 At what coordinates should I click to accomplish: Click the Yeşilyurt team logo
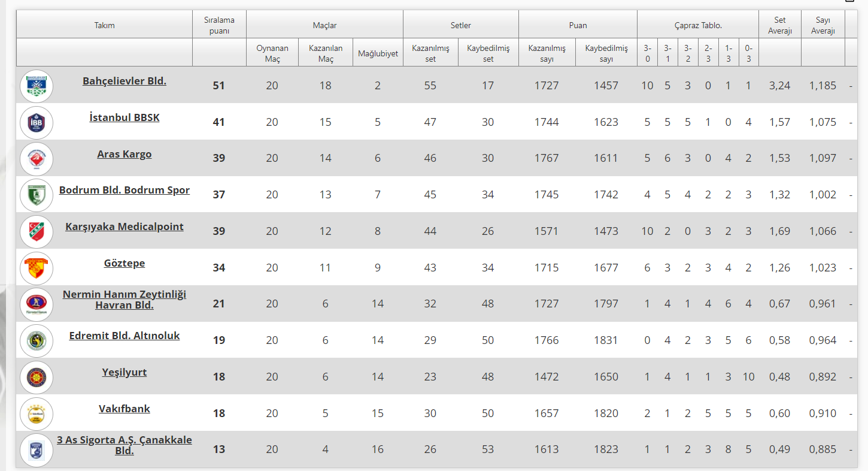pos(37,377)
